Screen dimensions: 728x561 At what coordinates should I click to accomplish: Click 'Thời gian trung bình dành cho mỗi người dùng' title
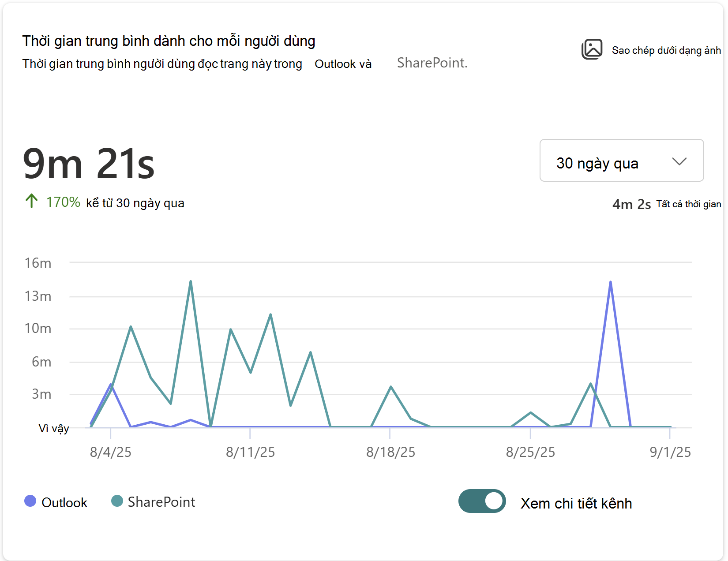(169, 41)
